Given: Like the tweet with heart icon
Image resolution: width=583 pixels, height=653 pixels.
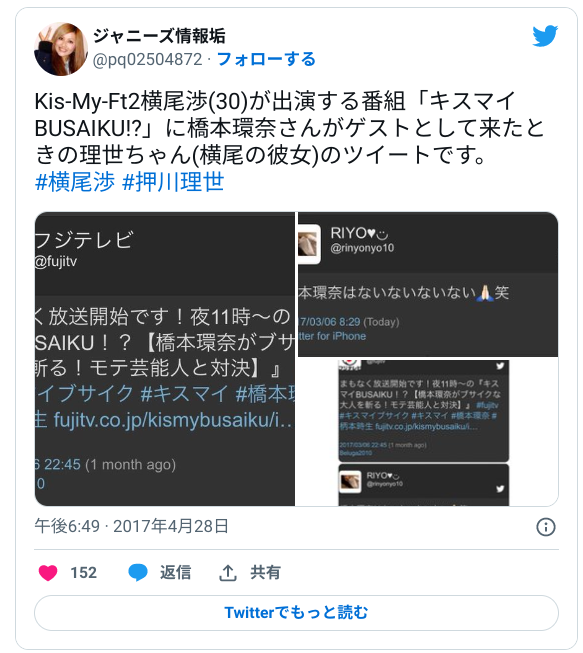Looking at the screenshot, I should (x=48, y=573).
